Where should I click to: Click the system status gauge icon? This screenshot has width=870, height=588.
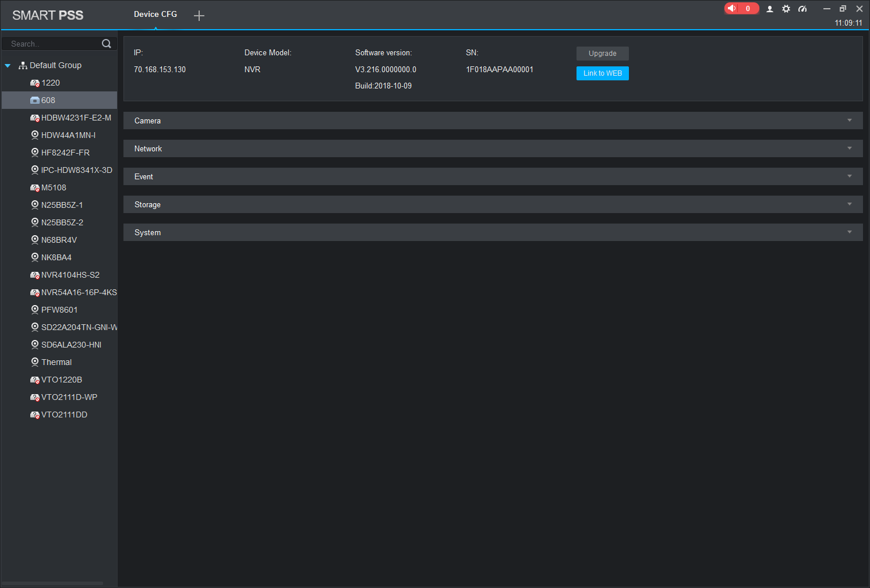pos(802,9)
